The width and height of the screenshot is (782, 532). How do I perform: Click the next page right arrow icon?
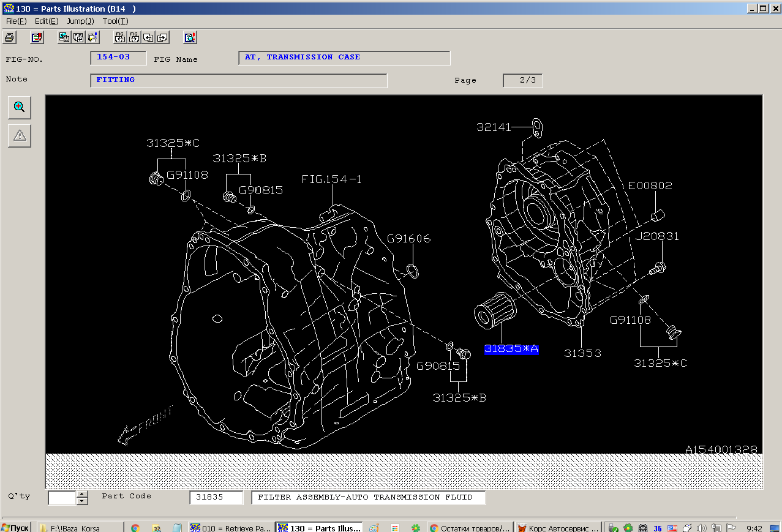pyautogui.click(x=162, y=37)
